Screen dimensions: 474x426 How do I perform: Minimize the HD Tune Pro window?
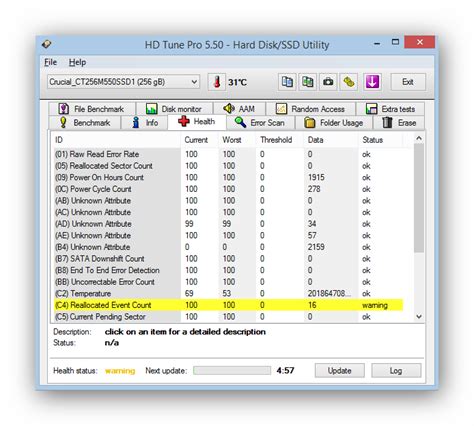pyautogui.click(x=377, y=43)
